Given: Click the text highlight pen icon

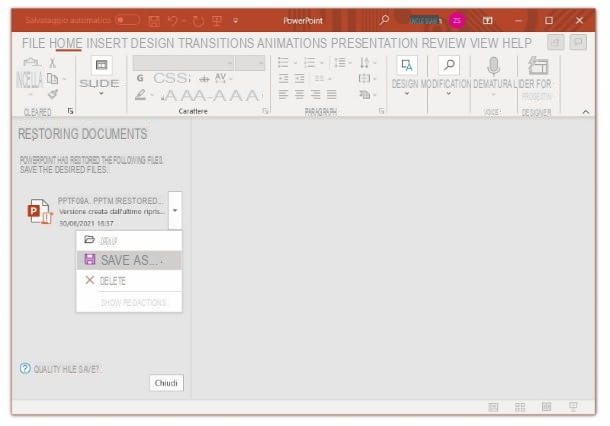Looking at the screenshot, I should (140, 95).
